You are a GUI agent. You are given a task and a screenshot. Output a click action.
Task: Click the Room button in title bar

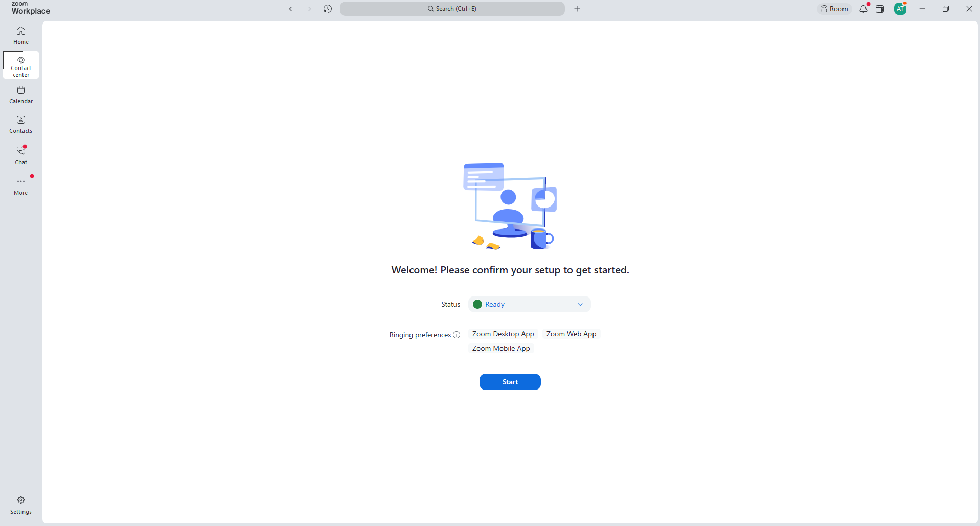tap(834, 9)
